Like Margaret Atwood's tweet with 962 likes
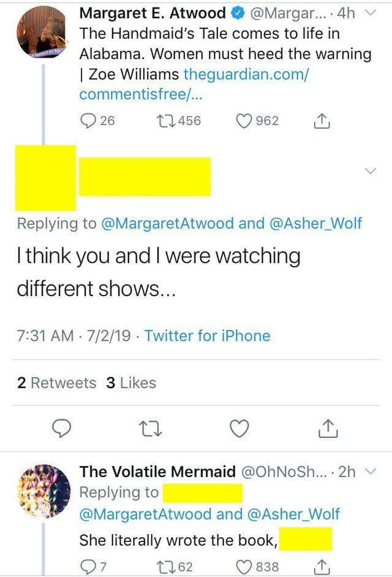This screenshot has width=392, height=577. (246, 121)
